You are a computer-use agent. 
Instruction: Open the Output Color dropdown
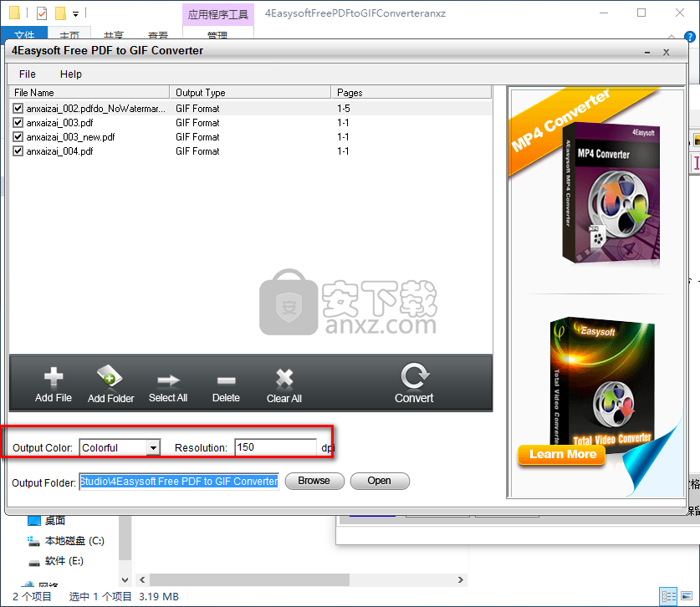(153, 447)
